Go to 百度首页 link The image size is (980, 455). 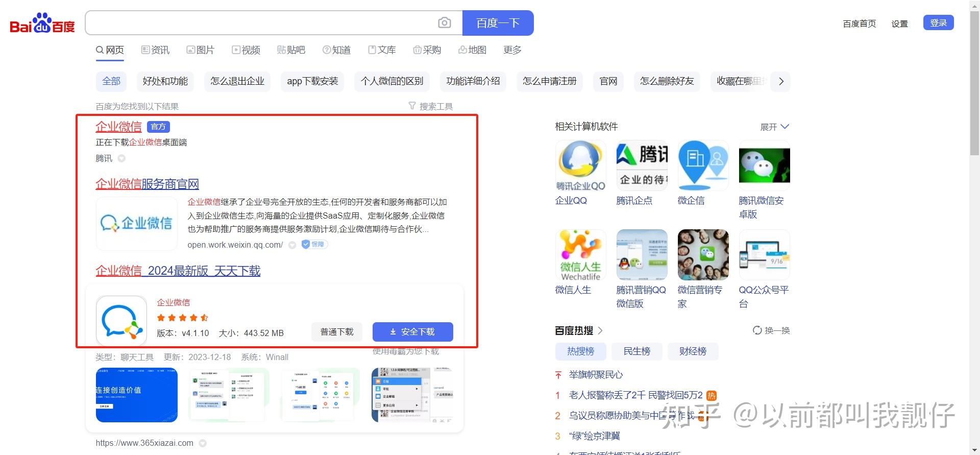pyautogui.click(x=859, y=23)
